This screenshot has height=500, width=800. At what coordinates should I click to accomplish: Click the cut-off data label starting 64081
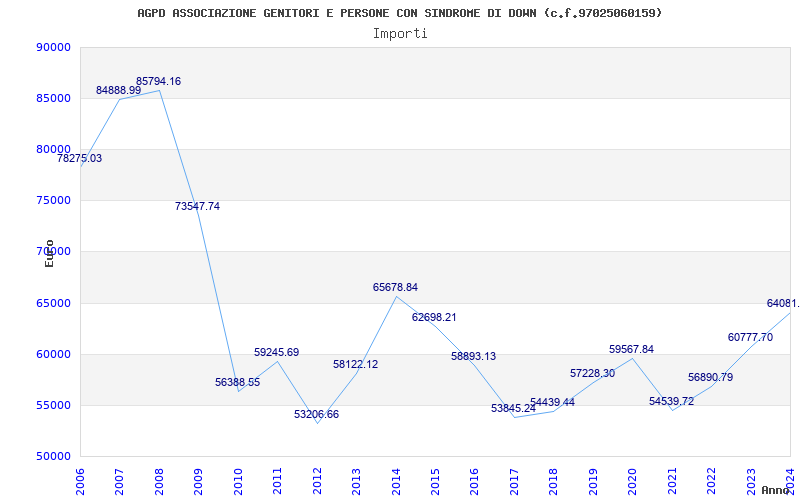point(783,304)
